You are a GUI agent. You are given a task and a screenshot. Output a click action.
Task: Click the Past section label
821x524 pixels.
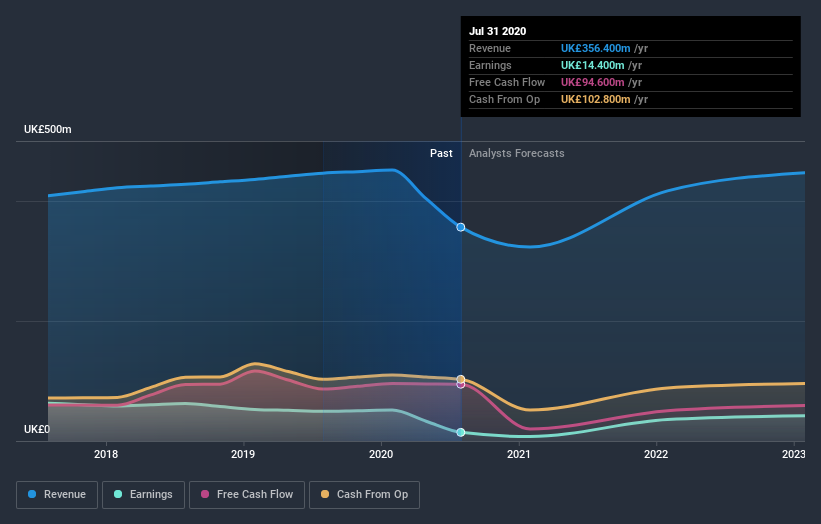441,153
